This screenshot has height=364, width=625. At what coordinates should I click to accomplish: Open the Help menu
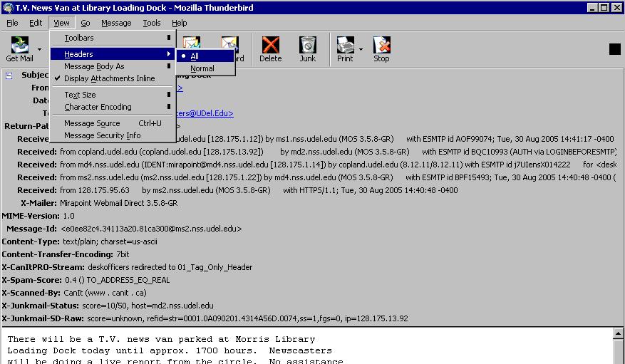(x=180, y=23)
